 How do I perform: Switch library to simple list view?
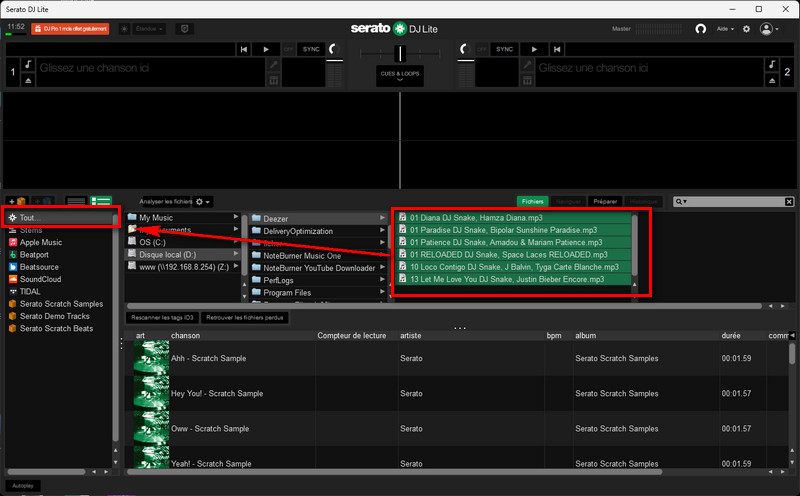click(x=76, y=202)
